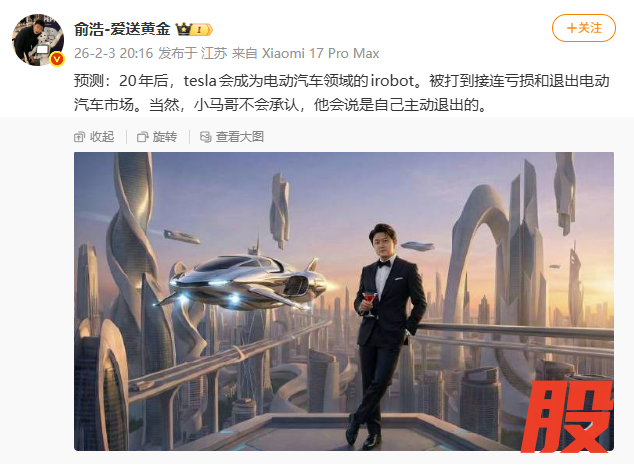Click the location text 发布于 江苏
634x472 pixels.
click(192, 53)
